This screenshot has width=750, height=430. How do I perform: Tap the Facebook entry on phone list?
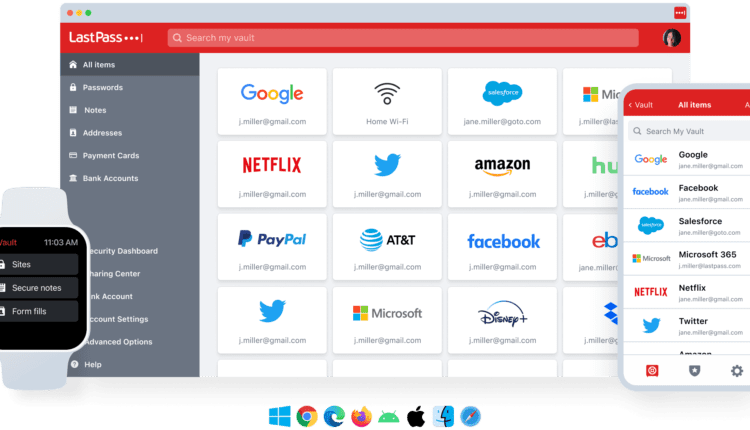click(687, 192)
